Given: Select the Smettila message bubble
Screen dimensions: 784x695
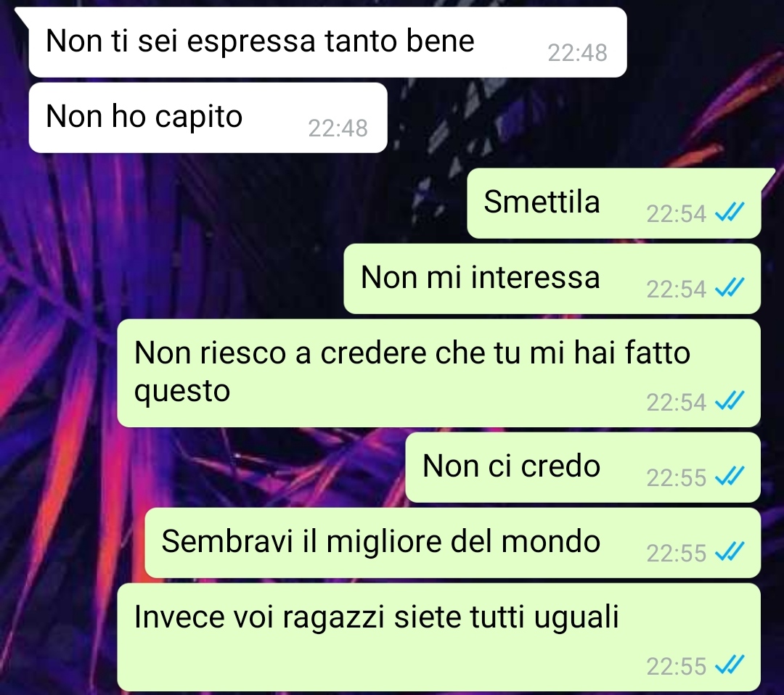Looking at the screenshot, I should [614, 203].
